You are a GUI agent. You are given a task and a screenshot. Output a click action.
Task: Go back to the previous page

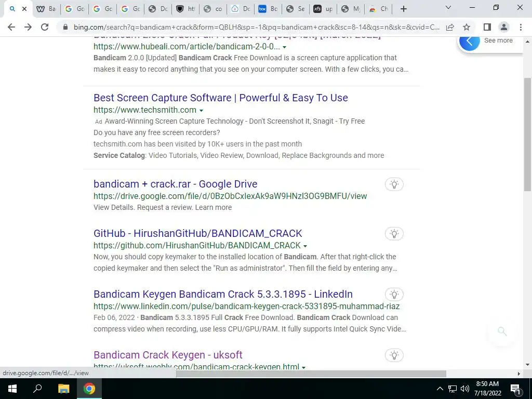click(x=11, y=27)
